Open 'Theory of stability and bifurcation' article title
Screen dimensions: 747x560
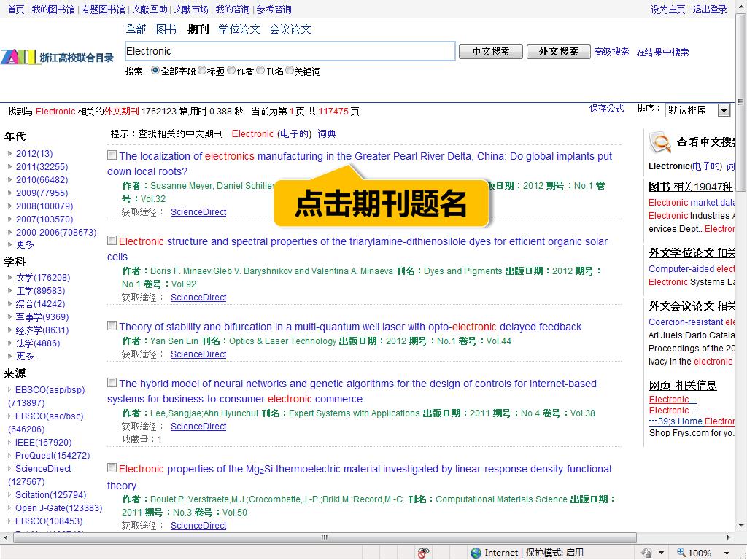click(350, 327)
